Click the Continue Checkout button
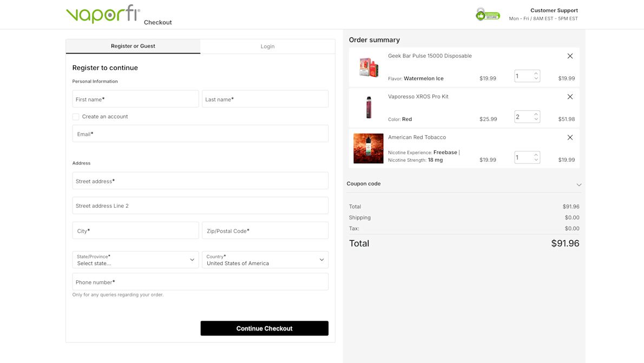 tap(265, 328)
